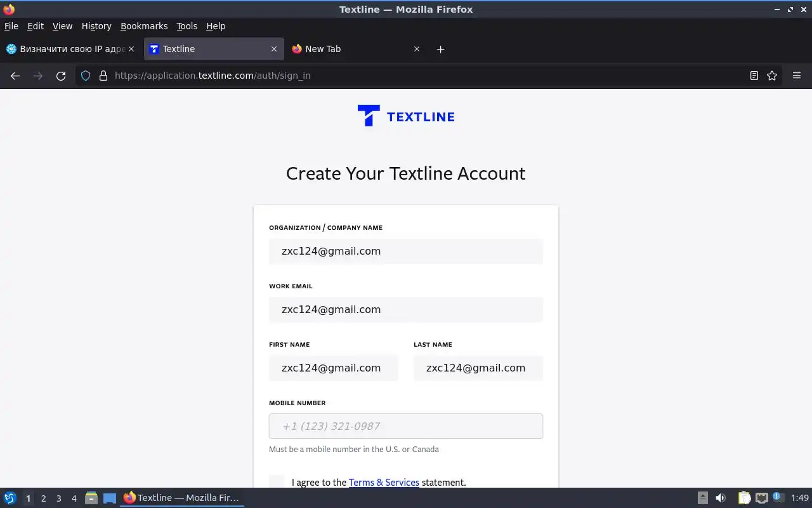This screenshot has height=508, width=812.
Task: Open a new tab with plus button
Action: click(x=441, y=49)
